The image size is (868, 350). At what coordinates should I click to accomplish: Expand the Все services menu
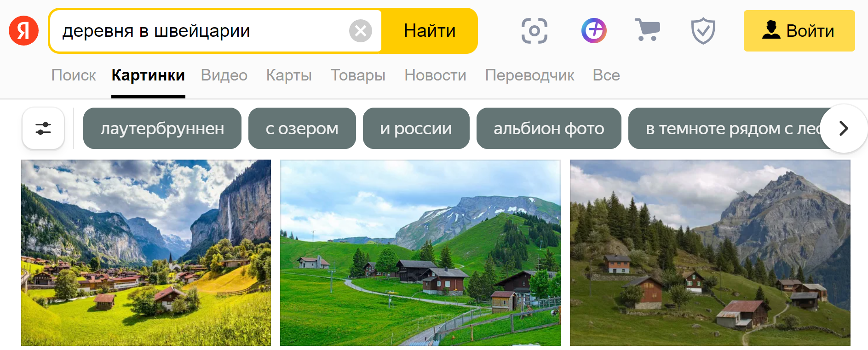(606, 75)
